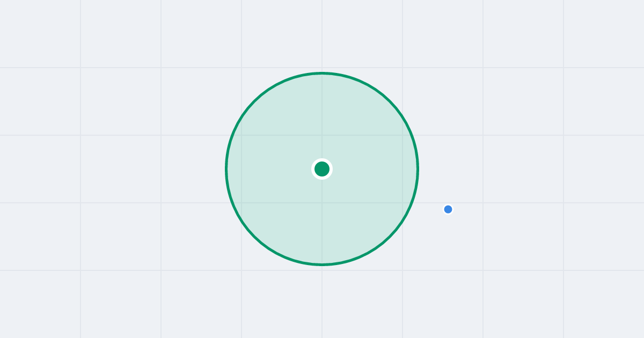Click the rightmost point of the green circle outline

point(418,169)
